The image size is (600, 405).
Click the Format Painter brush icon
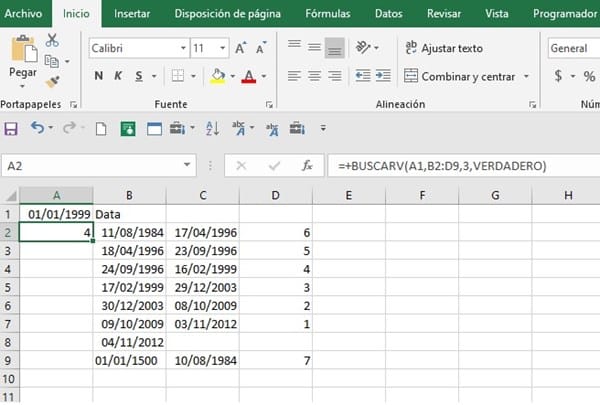52,82
